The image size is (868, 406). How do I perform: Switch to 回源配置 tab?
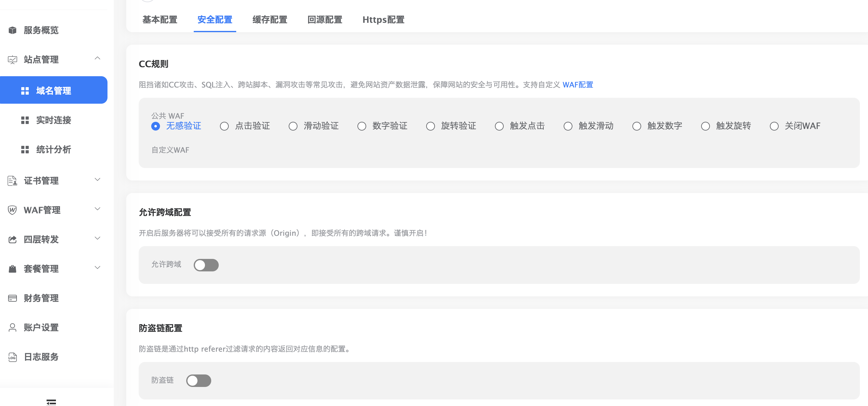(x=325, y=20)
